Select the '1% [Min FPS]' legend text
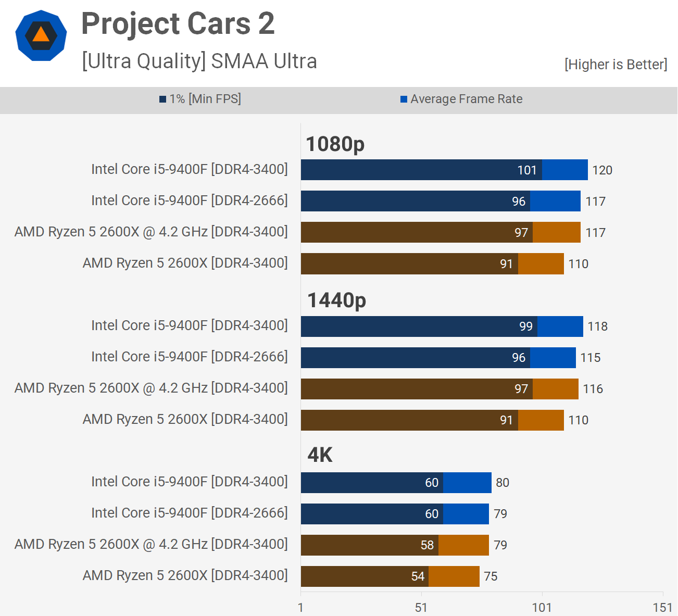Image resolution: width=678 pixels, height=616 pixels. (205, 99)
